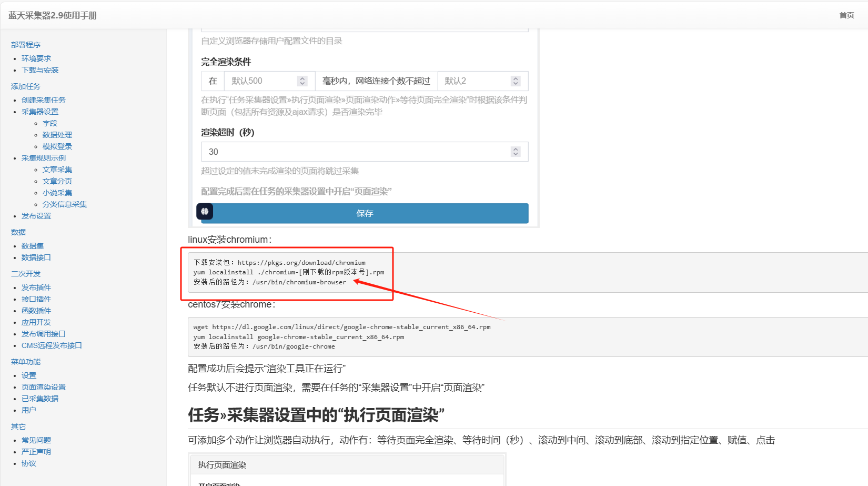This screenshot has height=486, width=868.
Task: Open the 小说采集 example link
Action: point(57,193)
